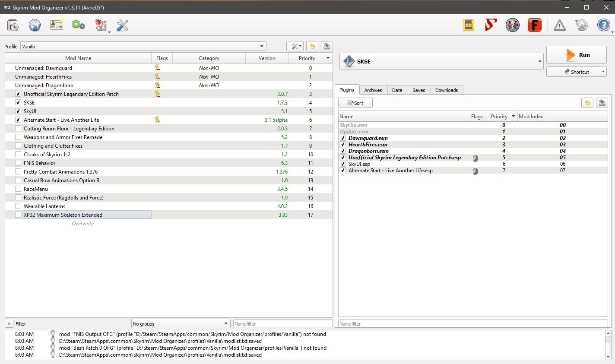615x364 pixels.
Task: Open the Data tab
Action: [397, 90]
